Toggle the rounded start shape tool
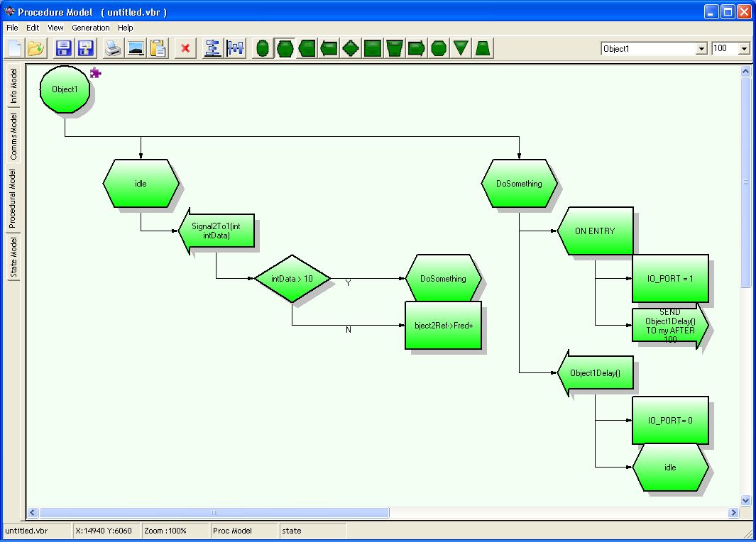 pyautogui.click(x=263, y=48)
